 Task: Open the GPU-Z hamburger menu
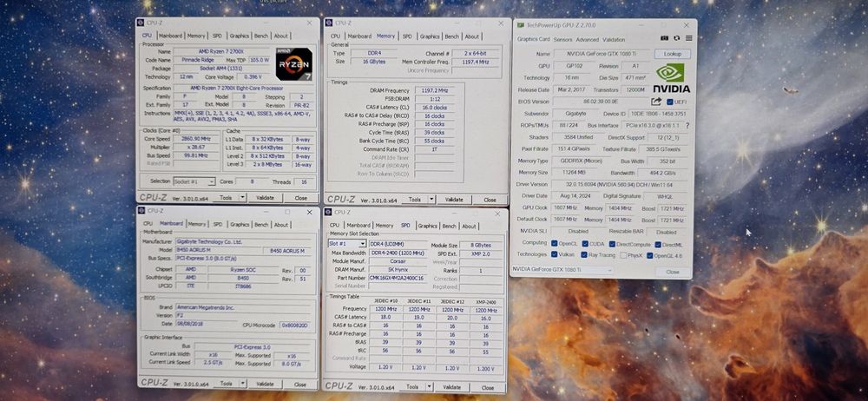(688, 38)
